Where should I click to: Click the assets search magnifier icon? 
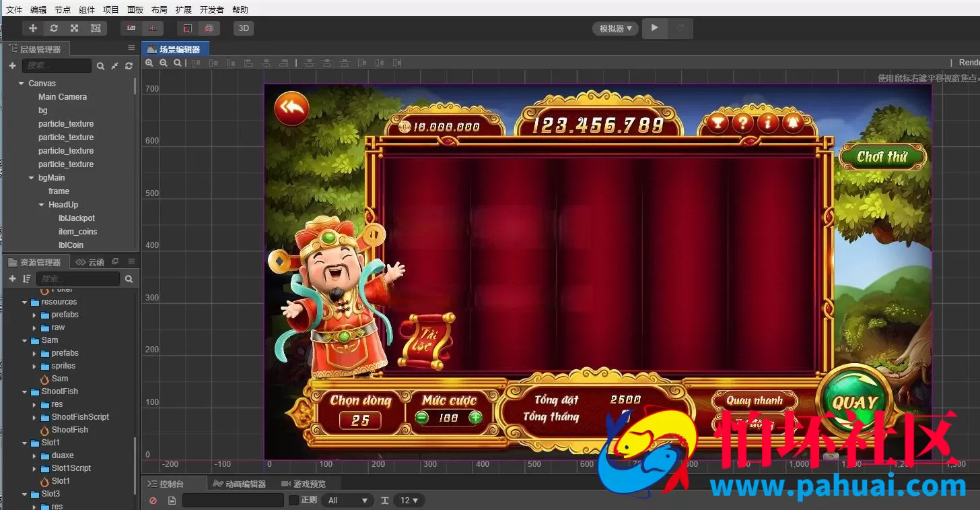[129, 278]
